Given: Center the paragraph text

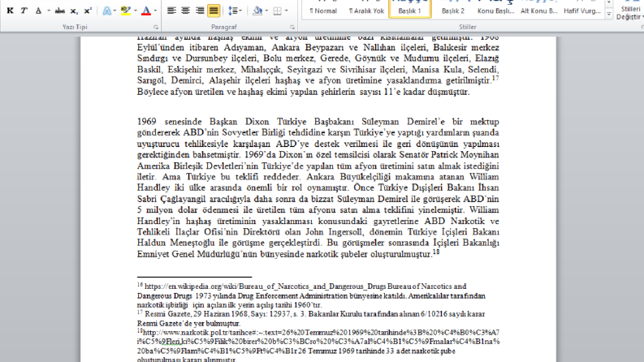Looking at the screenshot, I should point(185,11).
